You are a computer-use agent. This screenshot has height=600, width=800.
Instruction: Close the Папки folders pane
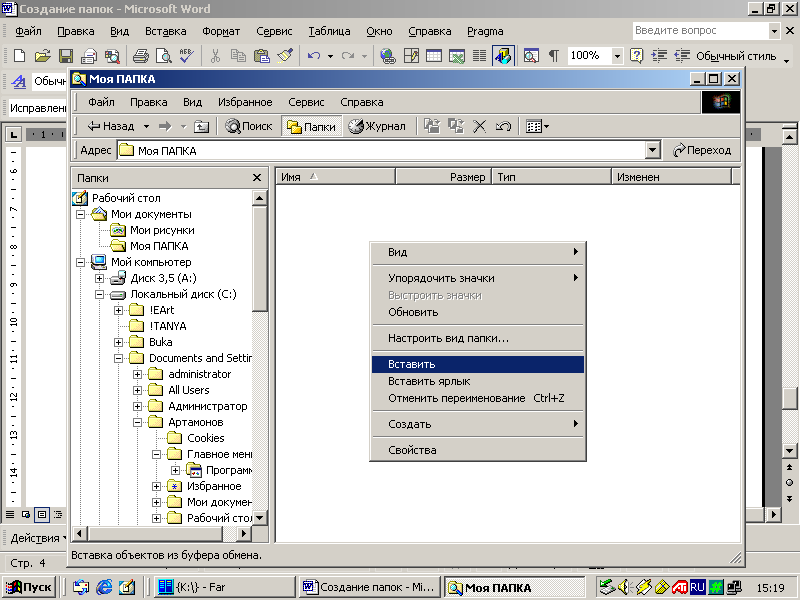pyautogui.click(x=257, y=178)
